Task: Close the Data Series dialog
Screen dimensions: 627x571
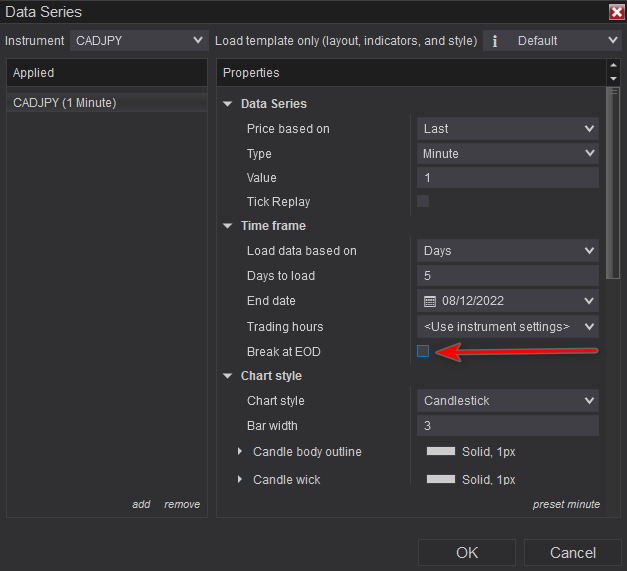Action: click(616, 12)
